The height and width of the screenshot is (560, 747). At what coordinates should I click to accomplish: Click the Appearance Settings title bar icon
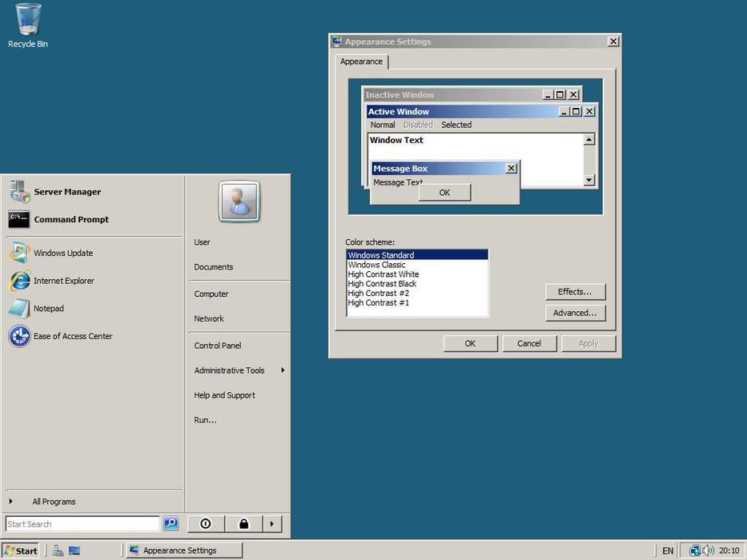coord(337,42)
